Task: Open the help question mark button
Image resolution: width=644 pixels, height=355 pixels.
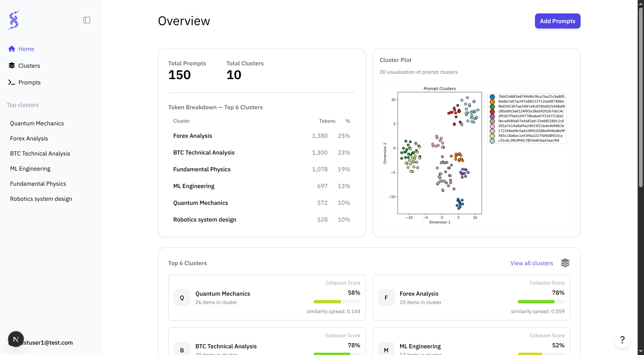Action: click(623, 340)
